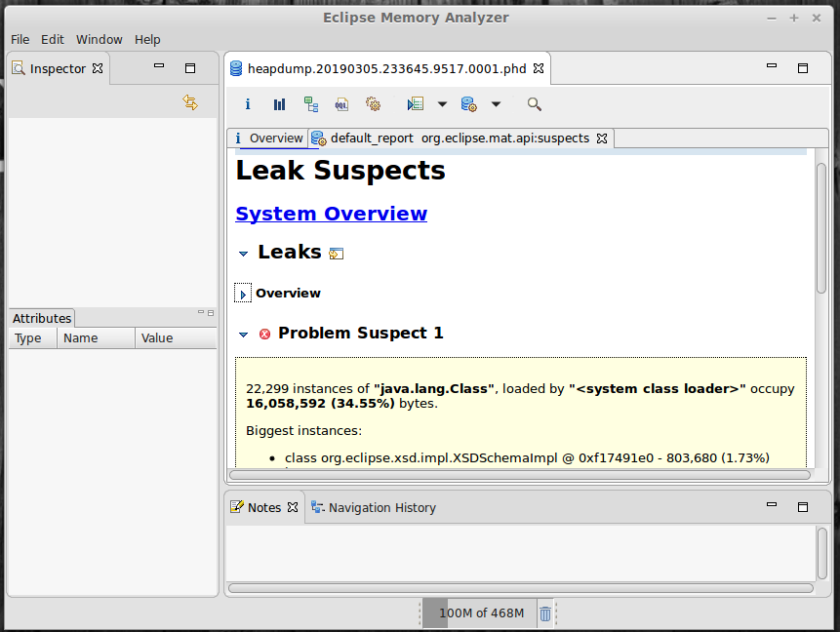Image resolution: width=840 pixels, height=632 pixels.
Task: Click inside the Notes text area
Action: point(521,553)
